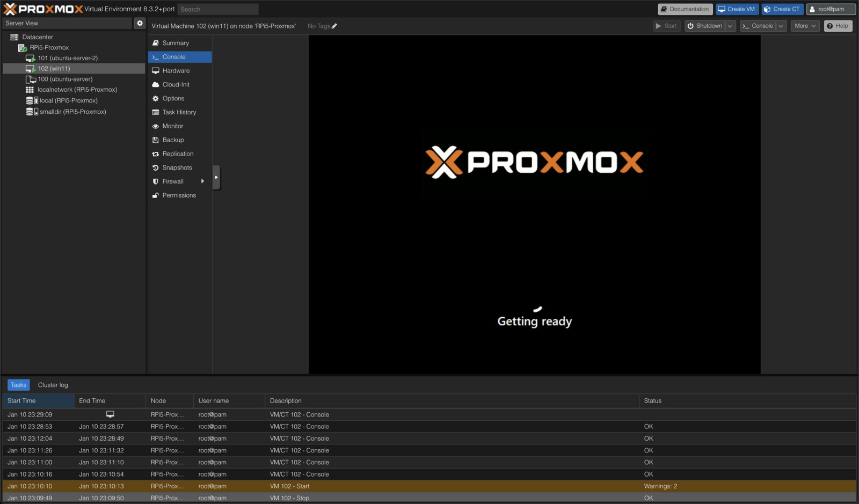Screen dimensions: 859x504
Task: Click the RPi5-Proxmox node icon
Action: (x=22, y=48)
